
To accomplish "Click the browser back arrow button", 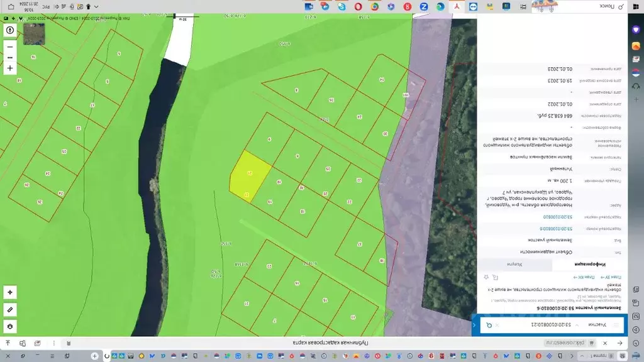I will 619,343.
